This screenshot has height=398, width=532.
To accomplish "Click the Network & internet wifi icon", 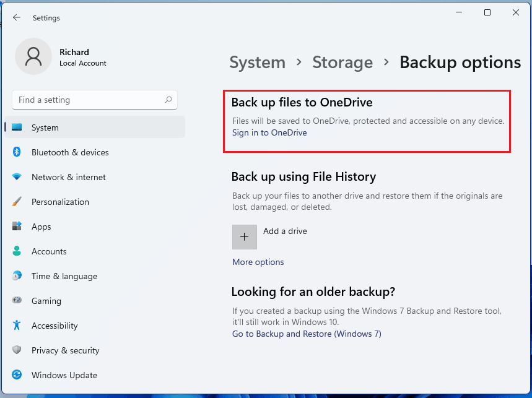I will coord(17,177).
